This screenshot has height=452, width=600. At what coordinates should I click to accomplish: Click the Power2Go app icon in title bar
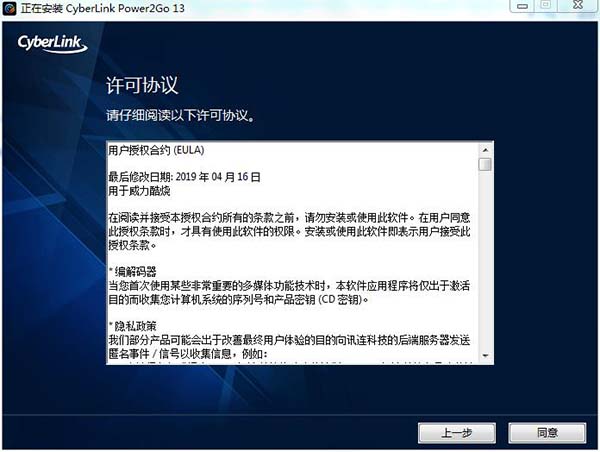tap(9, 8)
